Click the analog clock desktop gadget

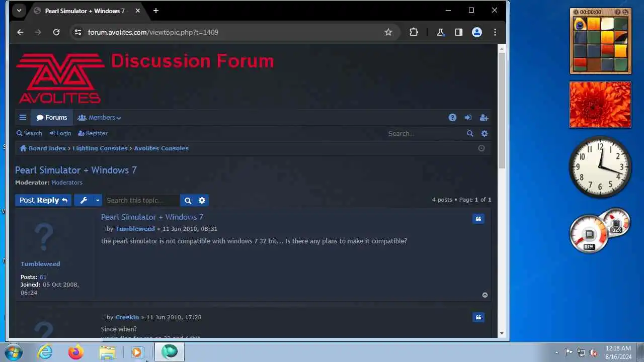pyautogui.click(x=600, y=167)
